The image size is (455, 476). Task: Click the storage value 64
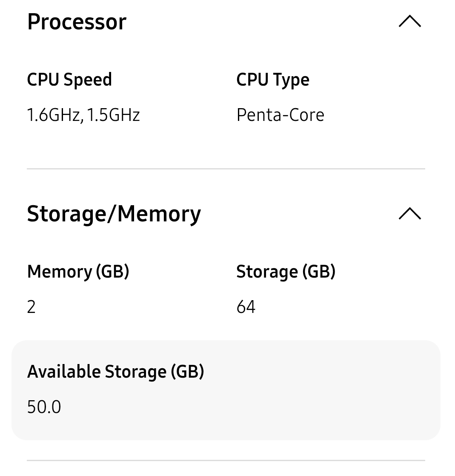point(246,307)
